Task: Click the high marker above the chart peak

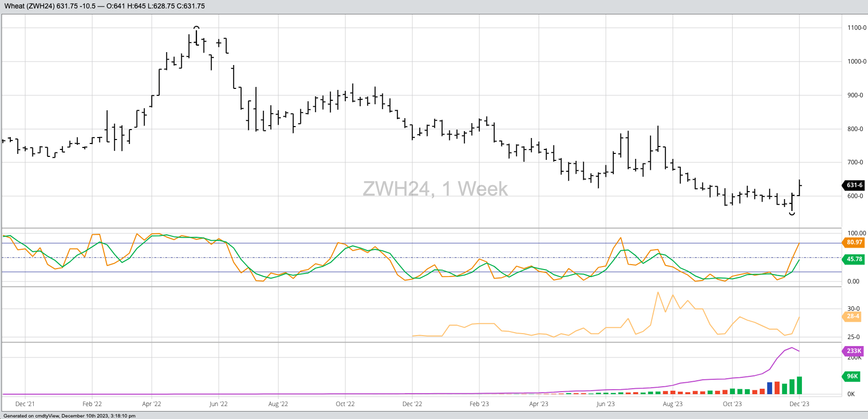Action: tap(197, 28)
